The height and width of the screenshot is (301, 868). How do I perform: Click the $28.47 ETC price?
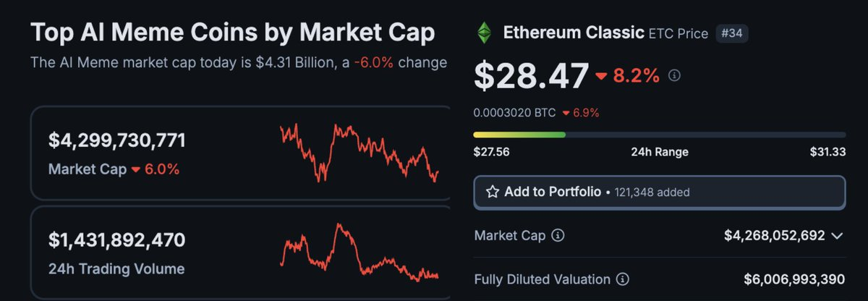(x=531, y=75)
